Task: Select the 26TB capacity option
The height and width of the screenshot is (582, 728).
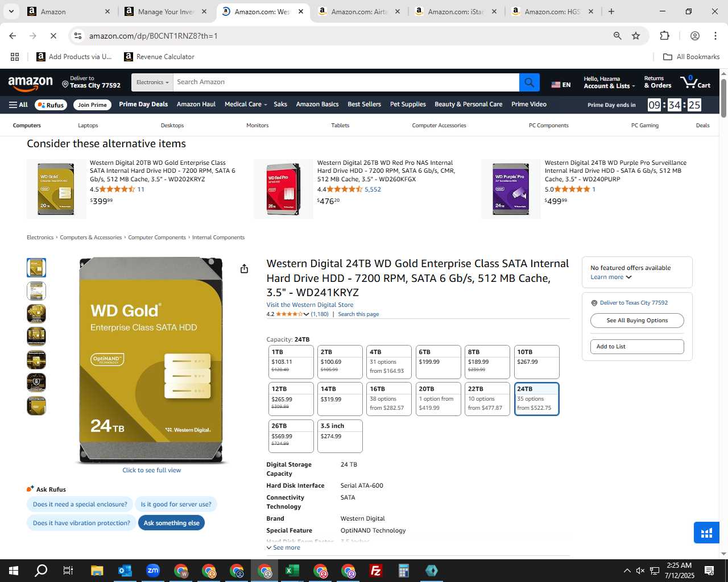Action: [291, 435]
